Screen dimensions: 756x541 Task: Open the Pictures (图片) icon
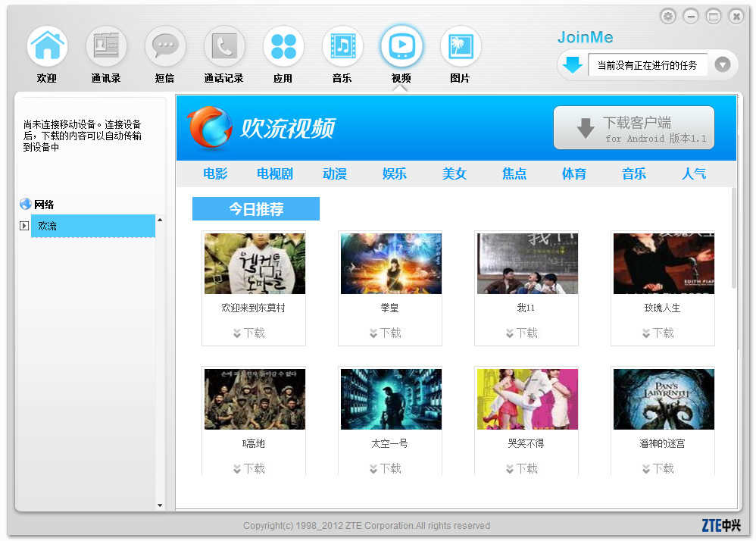pyautogui.click(x=461, y=46)
